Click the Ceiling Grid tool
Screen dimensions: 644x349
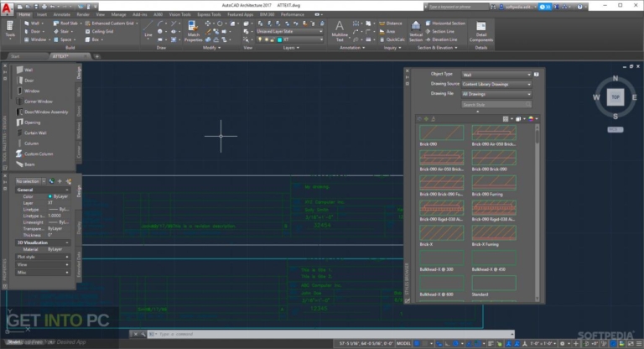click(x=99, y=31)
